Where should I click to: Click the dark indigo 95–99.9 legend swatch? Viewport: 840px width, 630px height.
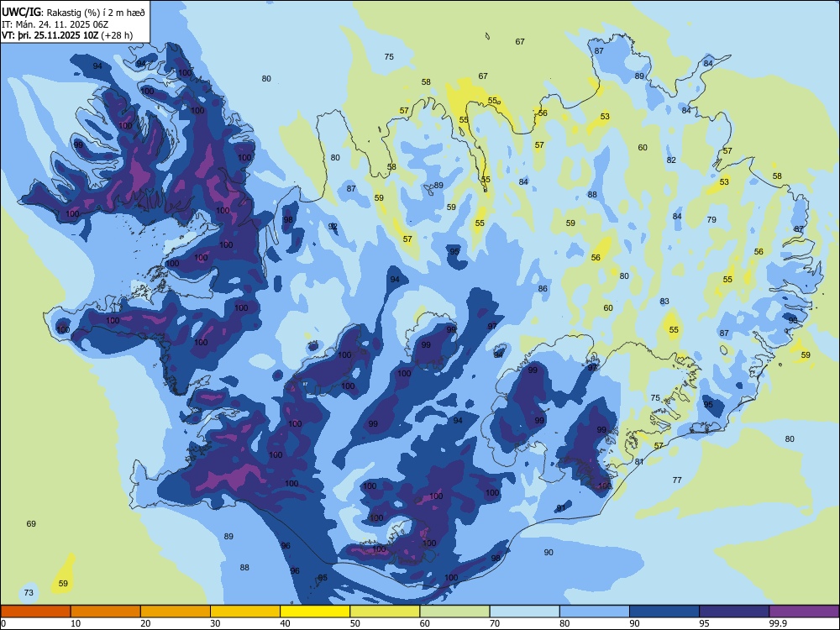click(x=734, y=612)
